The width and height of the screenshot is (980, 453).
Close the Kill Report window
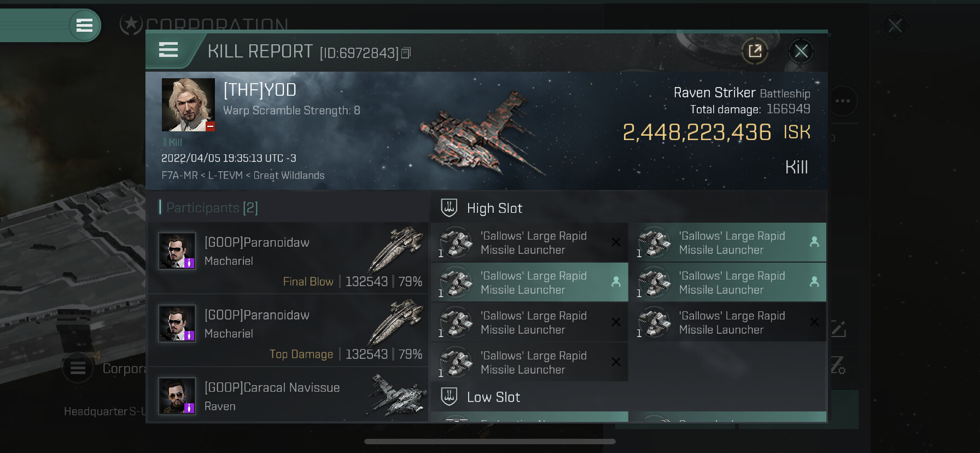coord(801,51)
